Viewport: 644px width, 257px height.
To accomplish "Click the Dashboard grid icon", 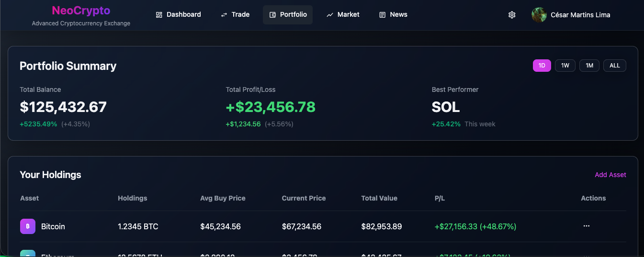I will [x=159, y=15].
